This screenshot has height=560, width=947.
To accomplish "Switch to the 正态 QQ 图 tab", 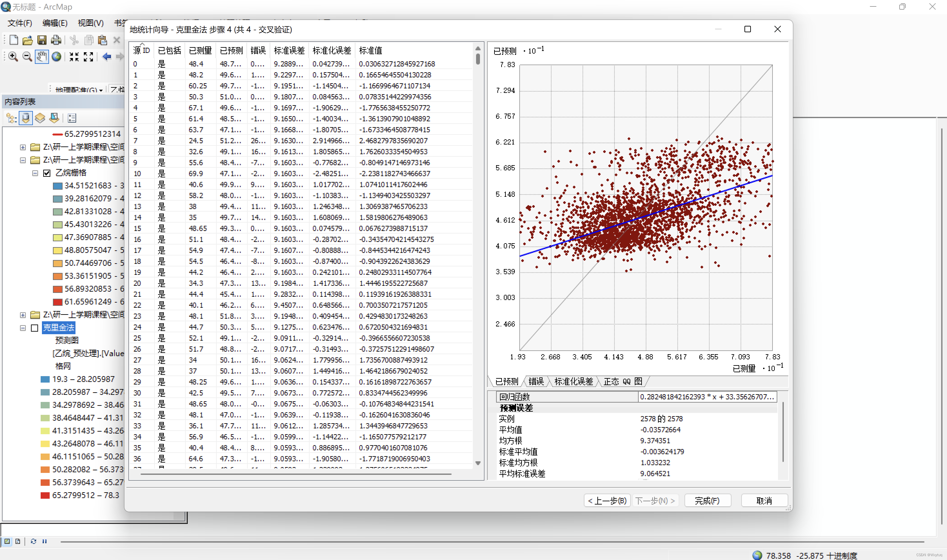I will (x=623, y=382).
